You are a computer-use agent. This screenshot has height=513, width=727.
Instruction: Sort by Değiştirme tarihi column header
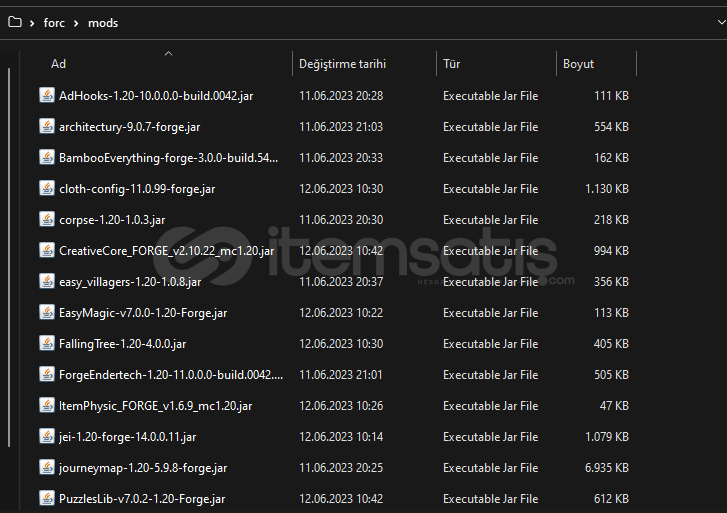342,64
